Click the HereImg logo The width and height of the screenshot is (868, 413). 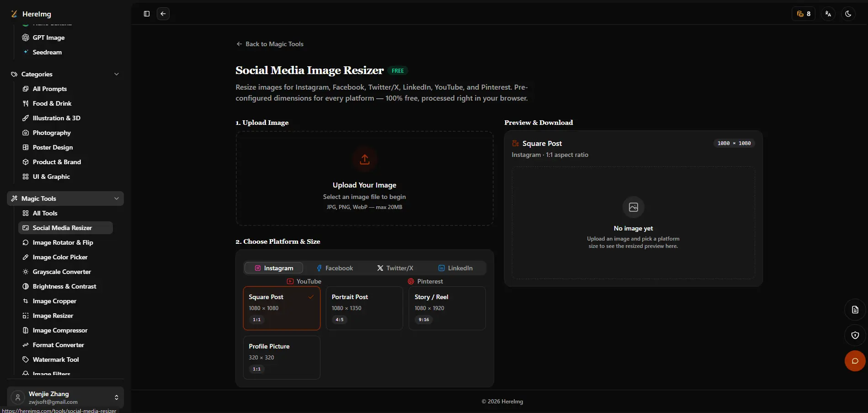31,14
